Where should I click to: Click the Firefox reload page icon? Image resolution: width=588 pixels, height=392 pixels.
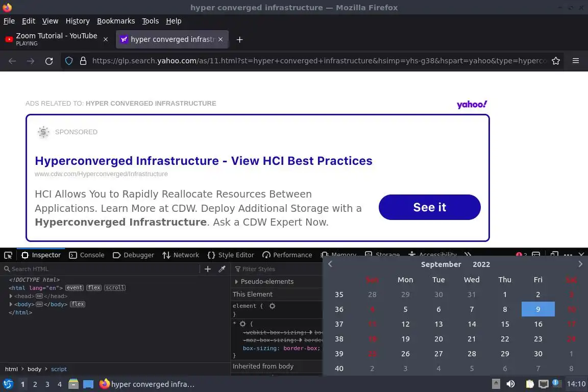point(49,61)
